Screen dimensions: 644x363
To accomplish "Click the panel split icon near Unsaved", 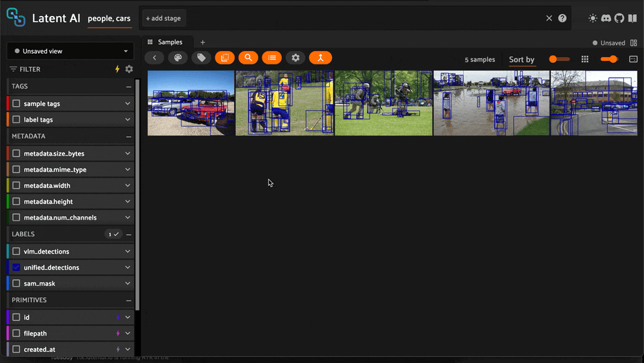I will (x=634, y=43).
